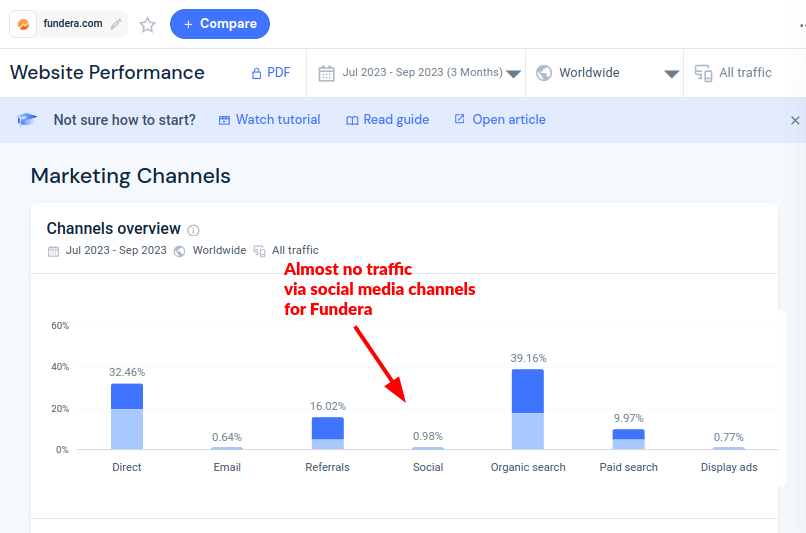Select the Direct traffic bar
Viewport: 806px width, 533px height.
[x=127, y=417]
